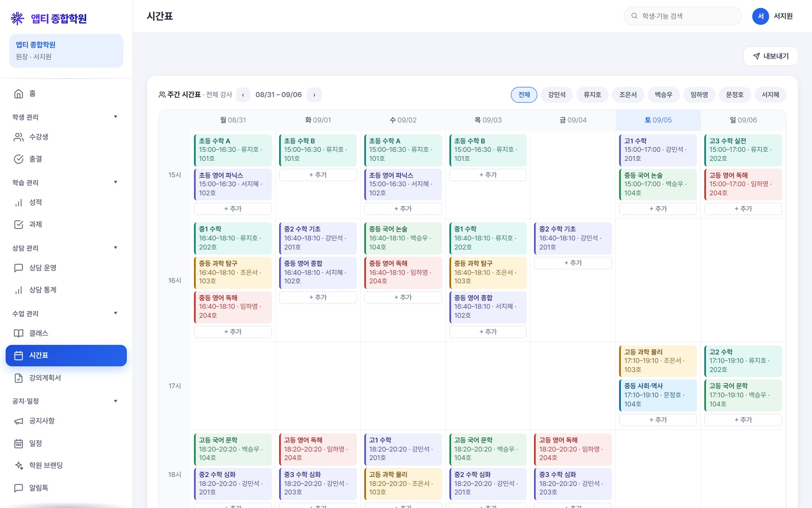Click the 토 09/05 column header

point(658,120)
